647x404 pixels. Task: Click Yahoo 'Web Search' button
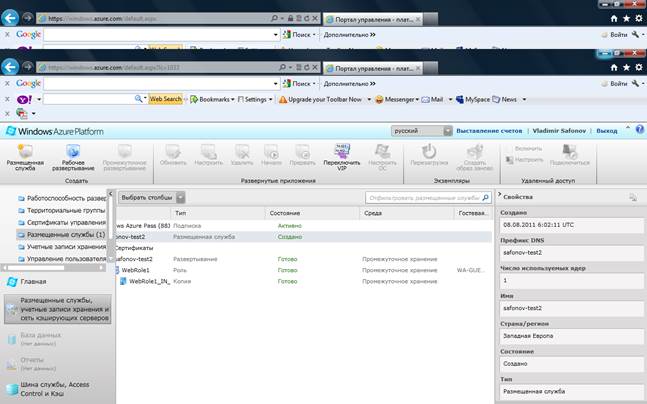point(165,99)
